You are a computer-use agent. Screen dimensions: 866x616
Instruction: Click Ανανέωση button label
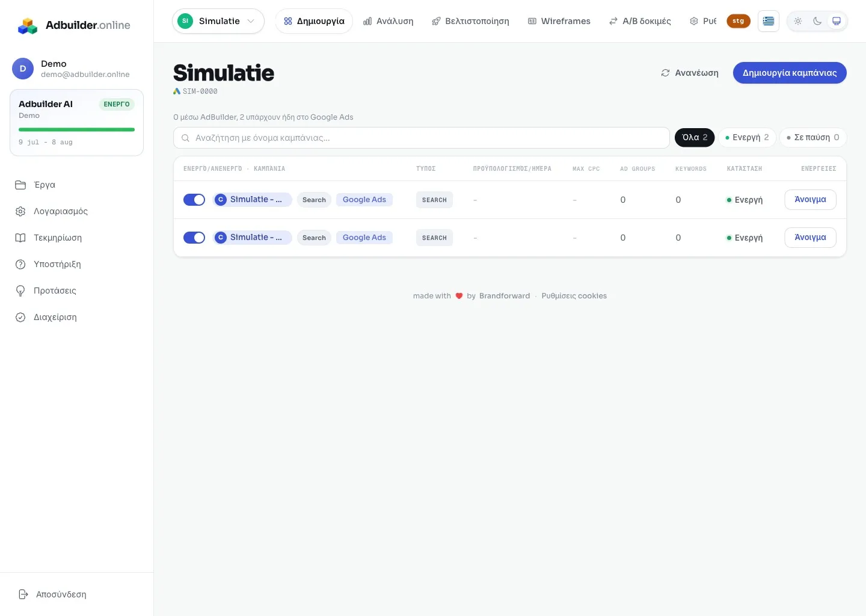(x=696, y=73)
